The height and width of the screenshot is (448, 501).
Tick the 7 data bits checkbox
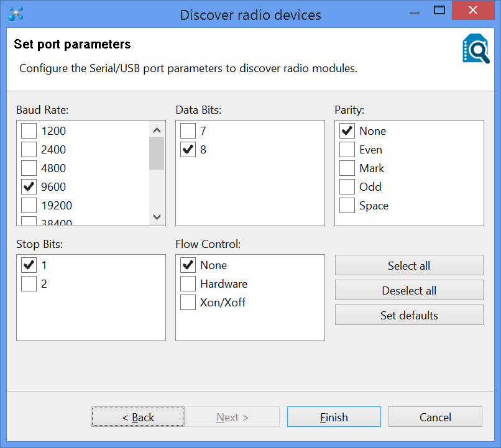[188, 131]
